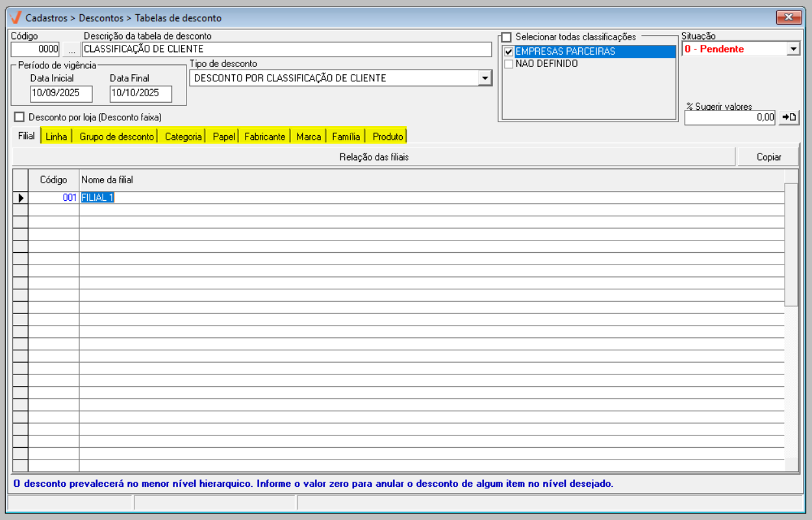
Task: Click the Código column header
Action: point(54,180)
